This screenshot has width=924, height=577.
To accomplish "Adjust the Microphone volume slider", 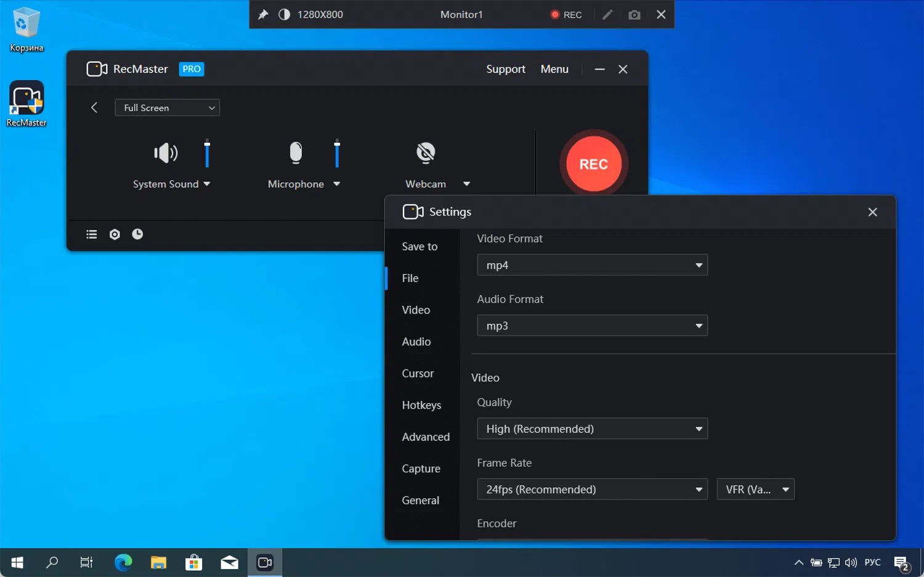I will [336, 153].
